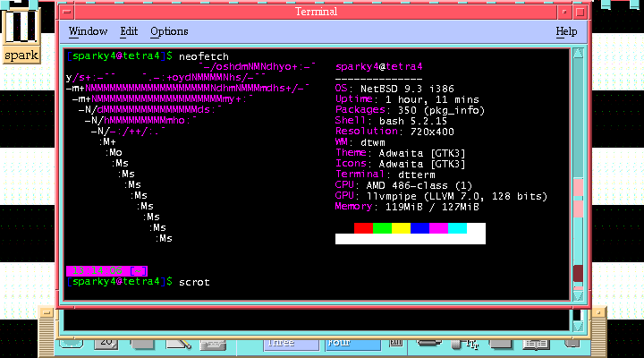Open the Options menu
Image resolution: width=644 pixels, height=358 pixels.
169,31
